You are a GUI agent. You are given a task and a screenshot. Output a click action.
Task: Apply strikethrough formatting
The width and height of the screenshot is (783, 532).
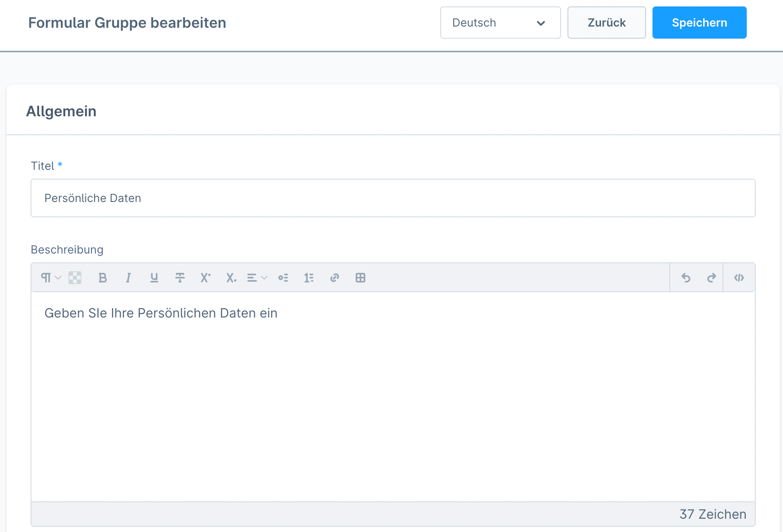tap(180, 278)
